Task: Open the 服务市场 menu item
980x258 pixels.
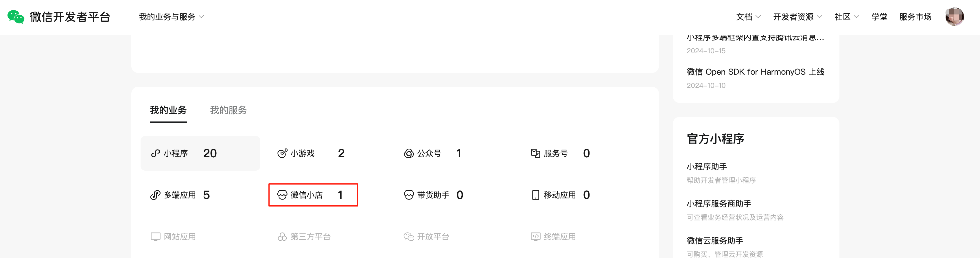Action: point(915,17)
